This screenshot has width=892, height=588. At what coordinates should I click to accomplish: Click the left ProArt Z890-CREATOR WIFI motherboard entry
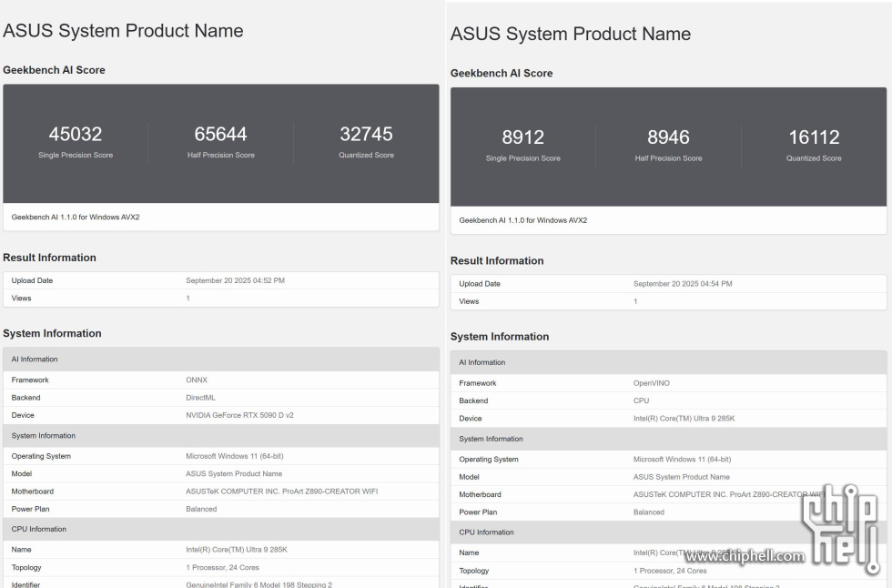[x=281, y=492]
